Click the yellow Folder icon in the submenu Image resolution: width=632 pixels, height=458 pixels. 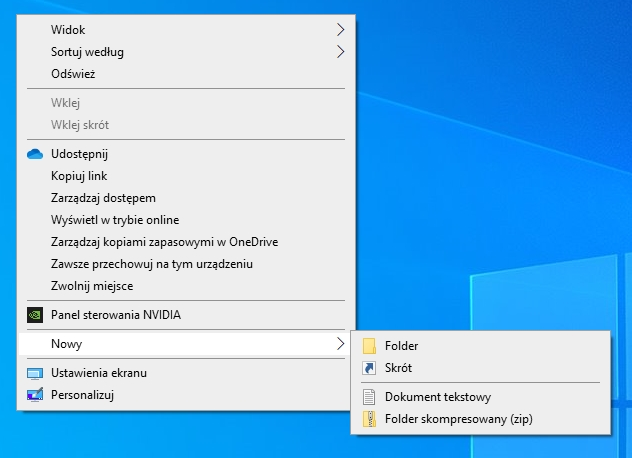click(369, 346)
